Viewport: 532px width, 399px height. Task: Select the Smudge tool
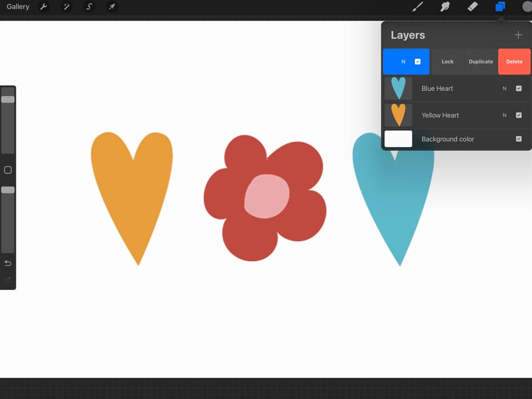tap(445, 7)
